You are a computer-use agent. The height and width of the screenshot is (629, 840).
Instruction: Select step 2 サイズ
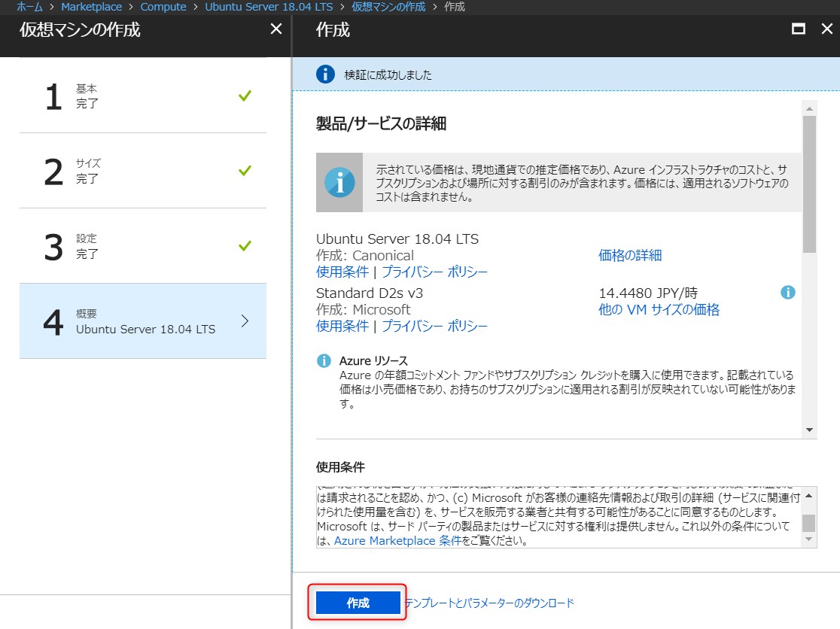(143, 171)
